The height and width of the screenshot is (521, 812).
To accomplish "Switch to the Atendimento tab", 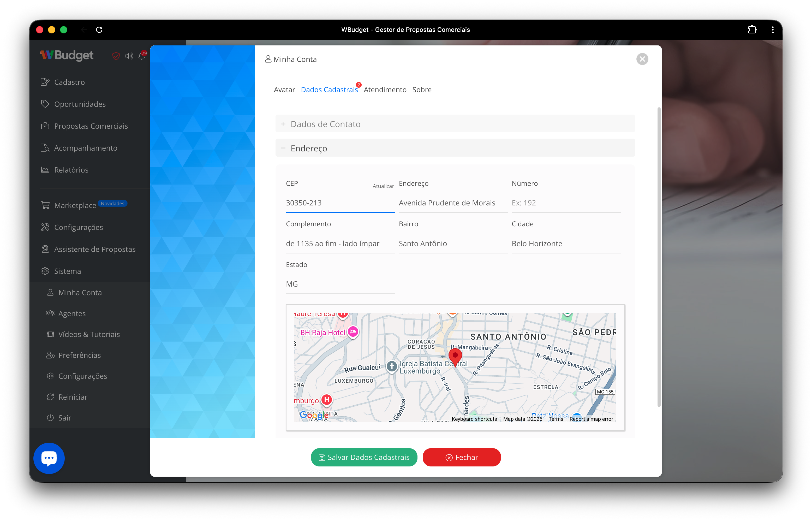I will coord(385,90).
